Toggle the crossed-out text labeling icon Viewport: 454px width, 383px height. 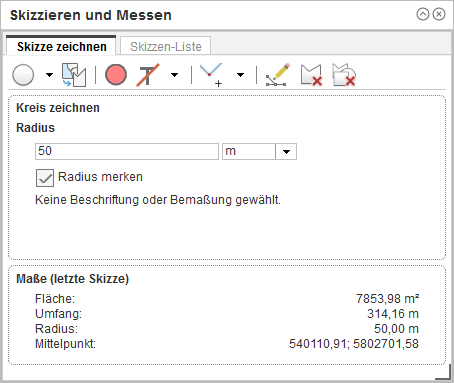click(x=148, y=75)
